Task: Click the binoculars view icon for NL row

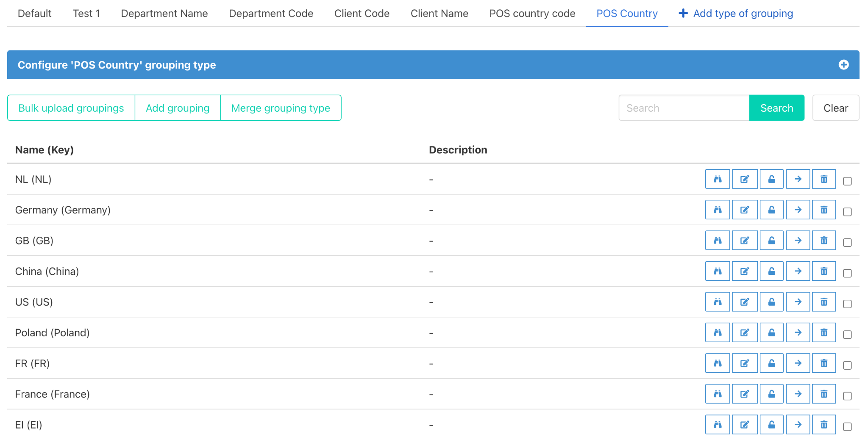Action: 717,179
